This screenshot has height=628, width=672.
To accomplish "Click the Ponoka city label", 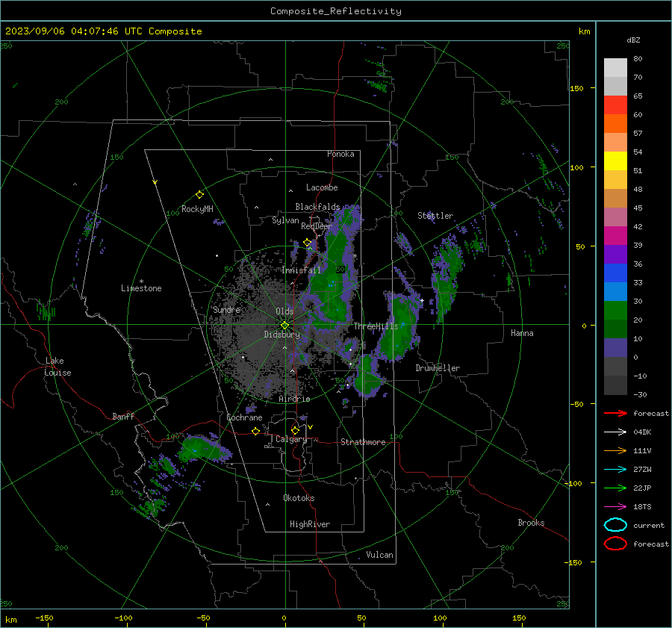I will click(340, 154).
